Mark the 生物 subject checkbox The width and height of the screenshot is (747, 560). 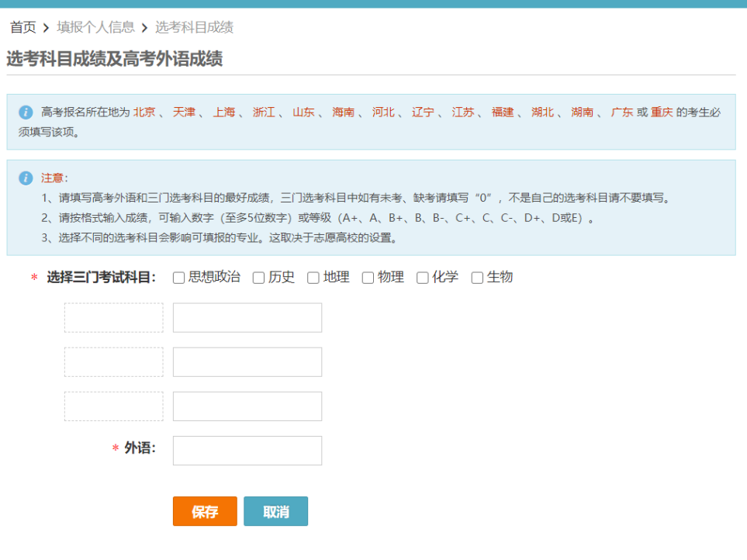point(478,278)
